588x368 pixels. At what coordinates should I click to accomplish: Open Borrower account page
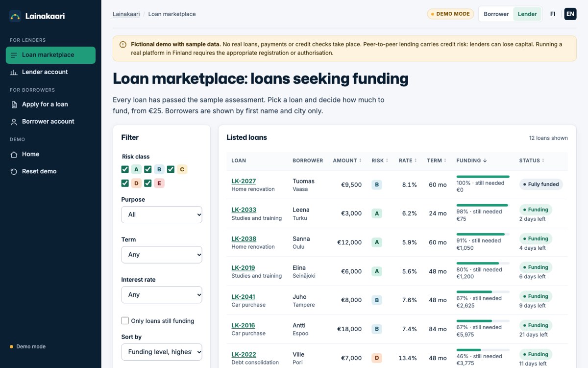click(50, 122)
